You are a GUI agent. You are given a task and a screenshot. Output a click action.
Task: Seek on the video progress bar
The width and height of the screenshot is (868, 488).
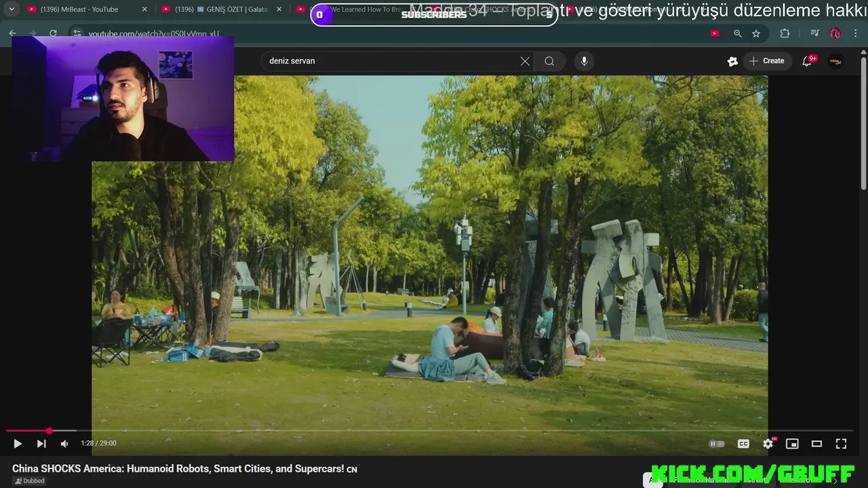(430, 430)
